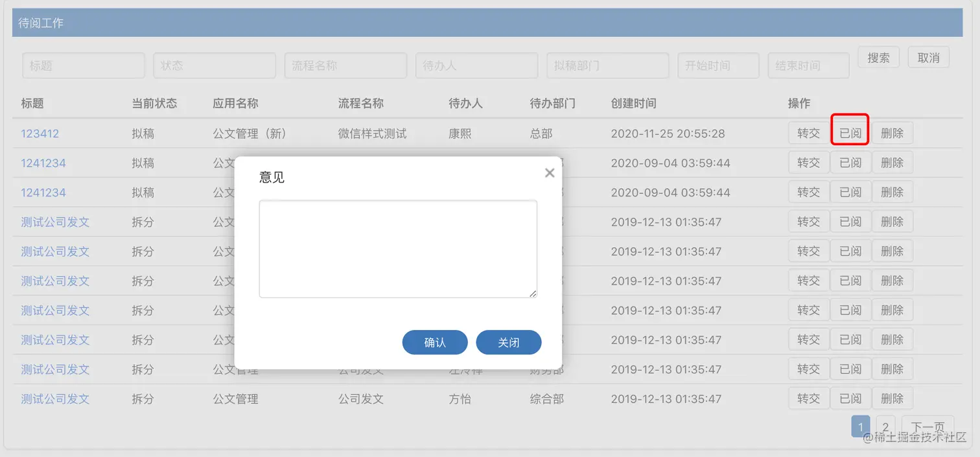
Task: Click 转交 in the 财务部 row
Action: click(809, 369)
